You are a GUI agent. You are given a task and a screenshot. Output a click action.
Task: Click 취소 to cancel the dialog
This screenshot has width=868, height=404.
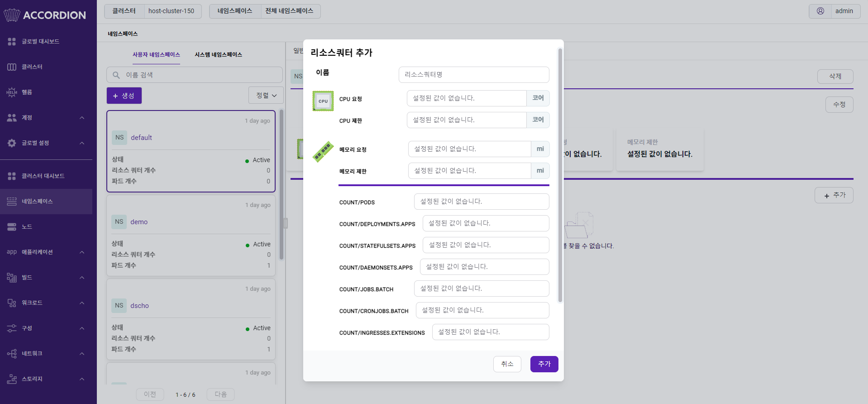[x=507, y=364]
